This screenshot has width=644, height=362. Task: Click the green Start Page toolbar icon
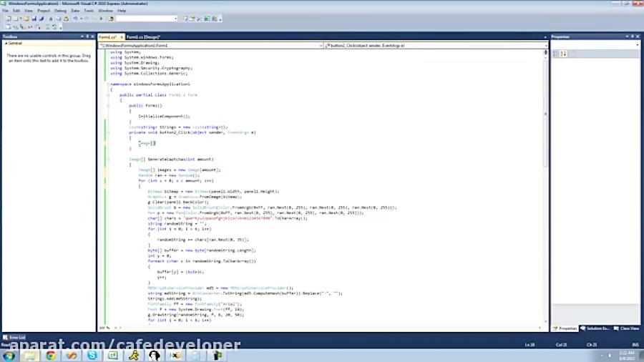pos(207,19)
